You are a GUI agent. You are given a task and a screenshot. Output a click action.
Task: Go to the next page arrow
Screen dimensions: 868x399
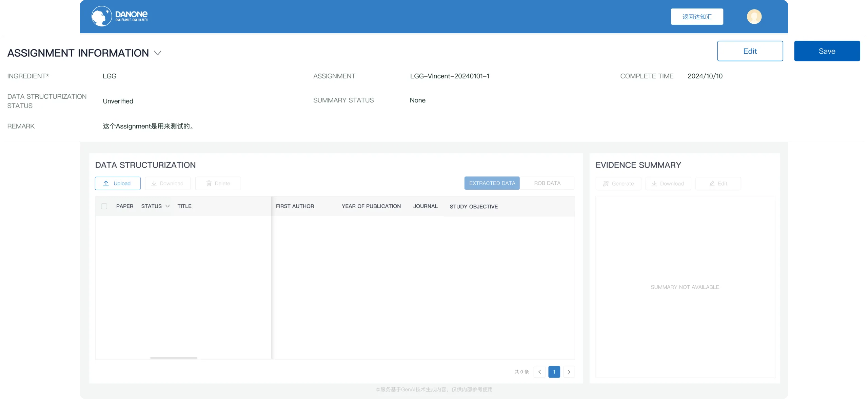tap(569, 372)
